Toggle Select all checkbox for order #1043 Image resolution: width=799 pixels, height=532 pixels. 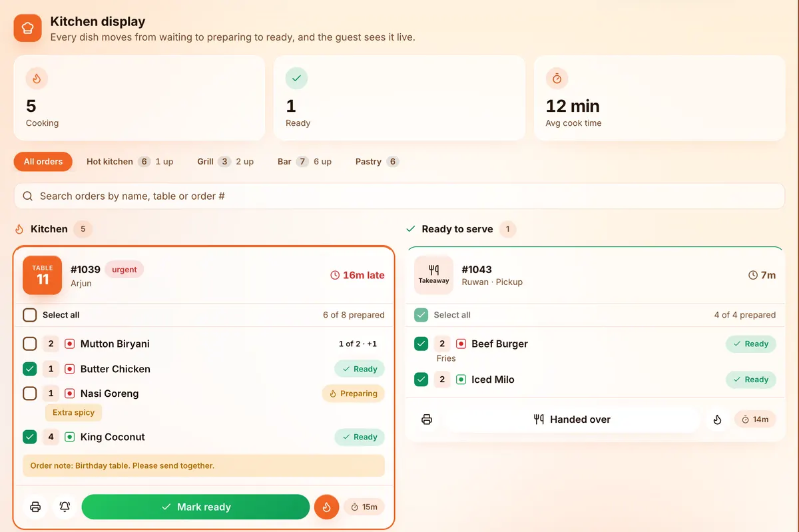(x=421, y=315)
